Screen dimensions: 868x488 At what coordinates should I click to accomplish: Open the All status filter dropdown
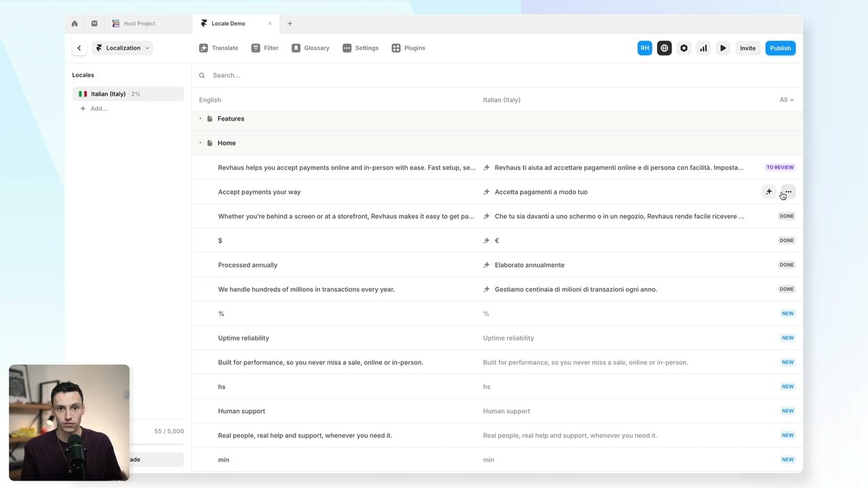point(787,100)
